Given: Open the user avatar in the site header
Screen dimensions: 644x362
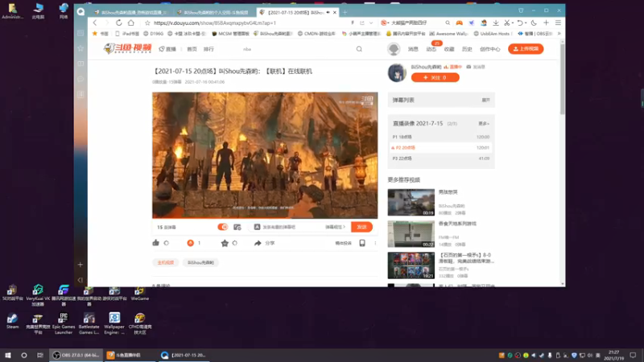Looking at the screenshot, I should tap(394, 49).
